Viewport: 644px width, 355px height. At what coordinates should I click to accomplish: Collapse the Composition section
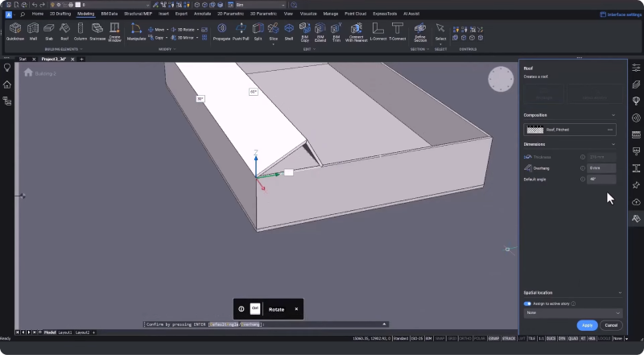613,115
